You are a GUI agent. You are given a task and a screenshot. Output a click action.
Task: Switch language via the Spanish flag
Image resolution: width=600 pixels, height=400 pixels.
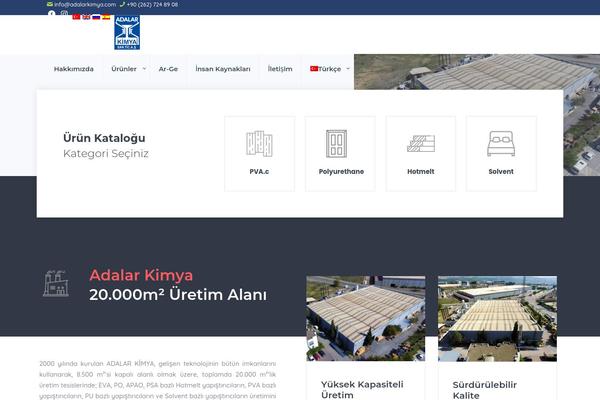coord(106,17)
